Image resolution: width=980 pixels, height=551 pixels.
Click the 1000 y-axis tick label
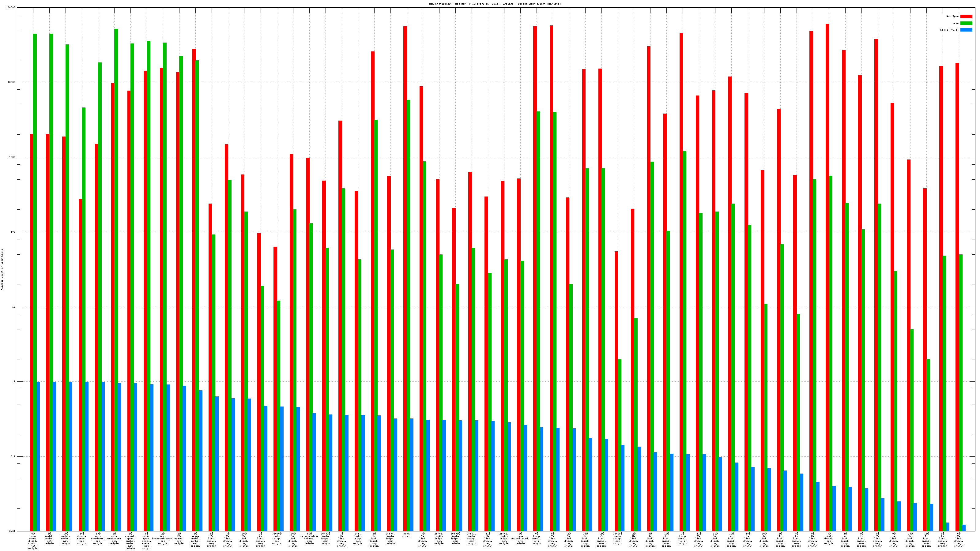13,157
